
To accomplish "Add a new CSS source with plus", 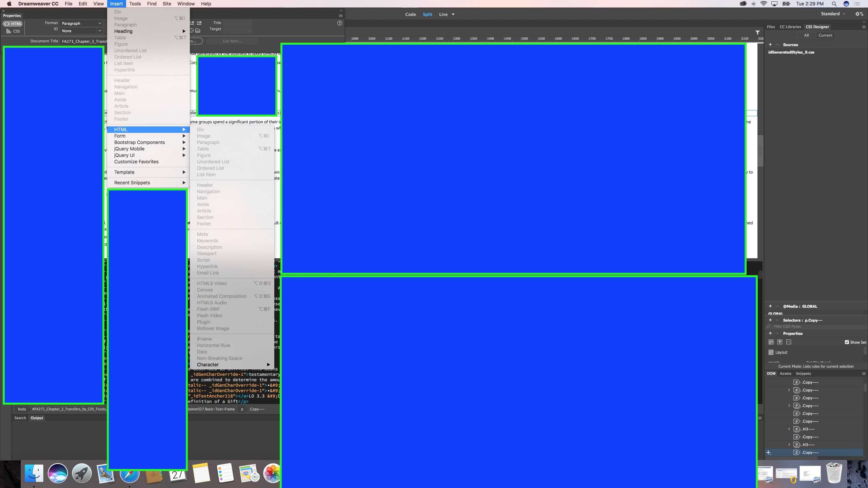I will [x=770, y=45].
